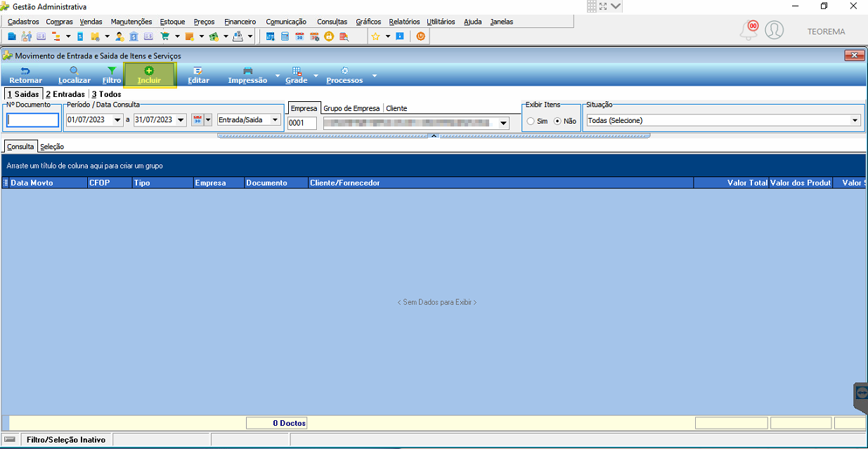Open the calculator icon in main toolbar
The height and width of the screenshot is (449, 868).
click(x=285, y=36)
